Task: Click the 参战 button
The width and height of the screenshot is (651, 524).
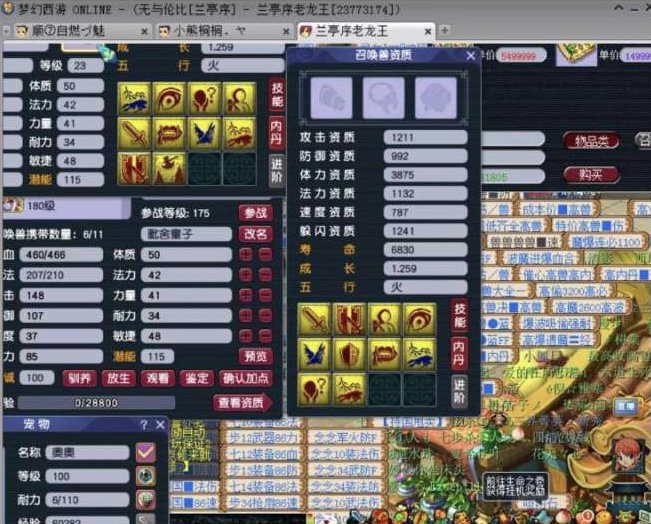Action: (256, 213)
